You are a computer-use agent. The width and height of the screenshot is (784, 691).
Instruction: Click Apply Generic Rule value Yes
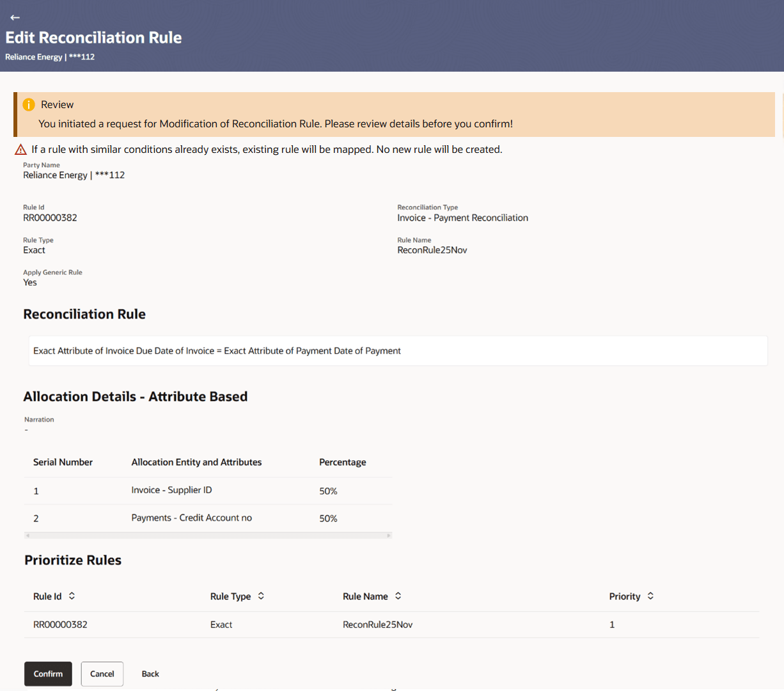click(x=30, y=282)
